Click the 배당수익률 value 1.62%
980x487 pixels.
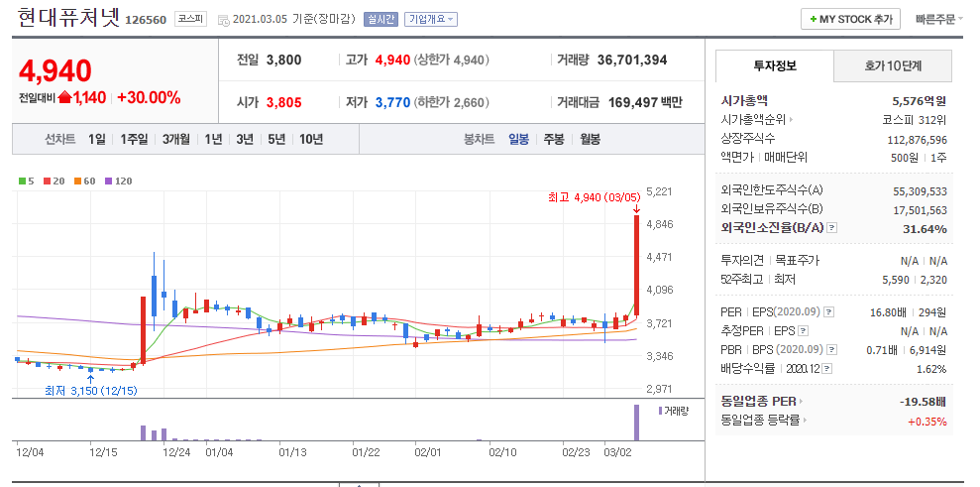931,369
